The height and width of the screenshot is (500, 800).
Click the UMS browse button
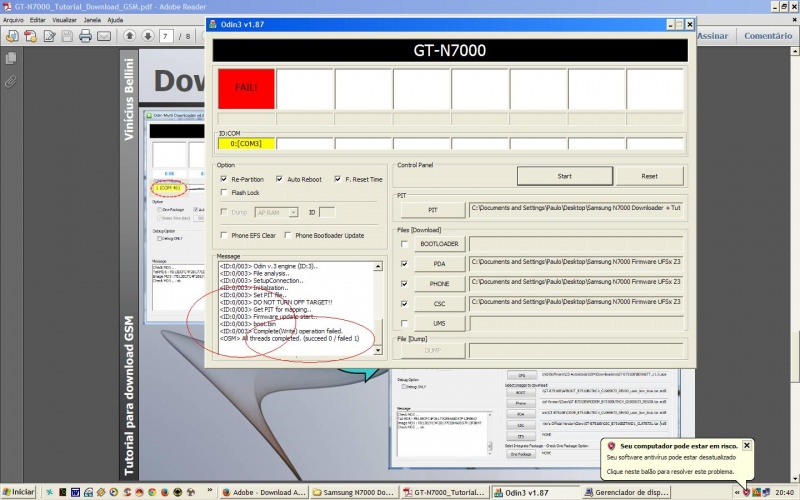[x=439, y=323]
